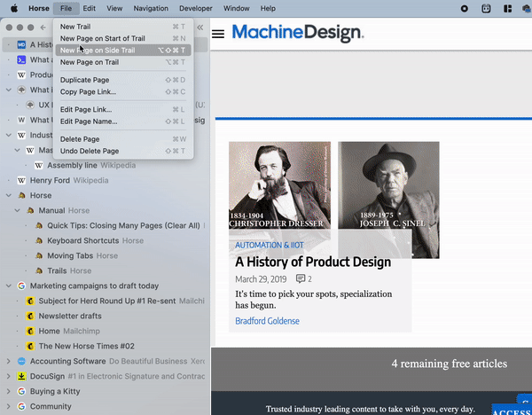This screenshot has width=532, height=415.
Task: Collapse the Manual Horse subtrail
Action: (x=18, y=210)
